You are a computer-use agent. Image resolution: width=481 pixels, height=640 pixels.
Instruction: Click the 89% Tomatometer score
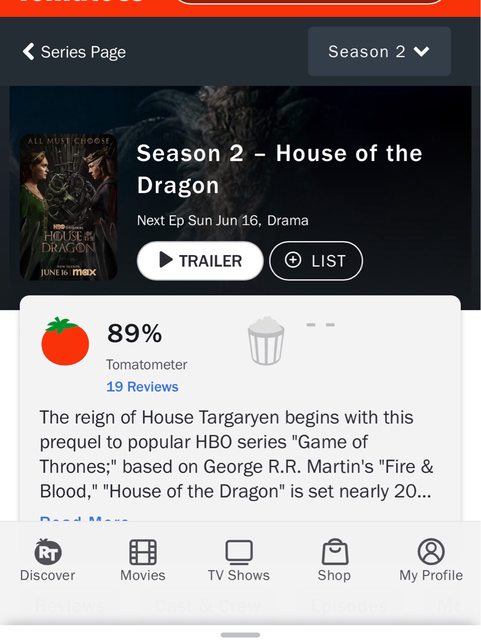pos(134,333)
